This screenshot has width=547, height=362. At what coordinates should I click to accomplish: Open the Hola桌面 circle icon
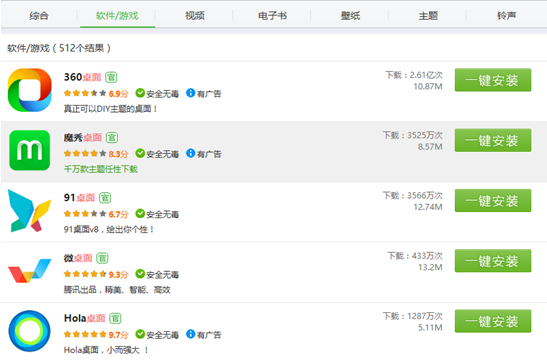(30, 331)
